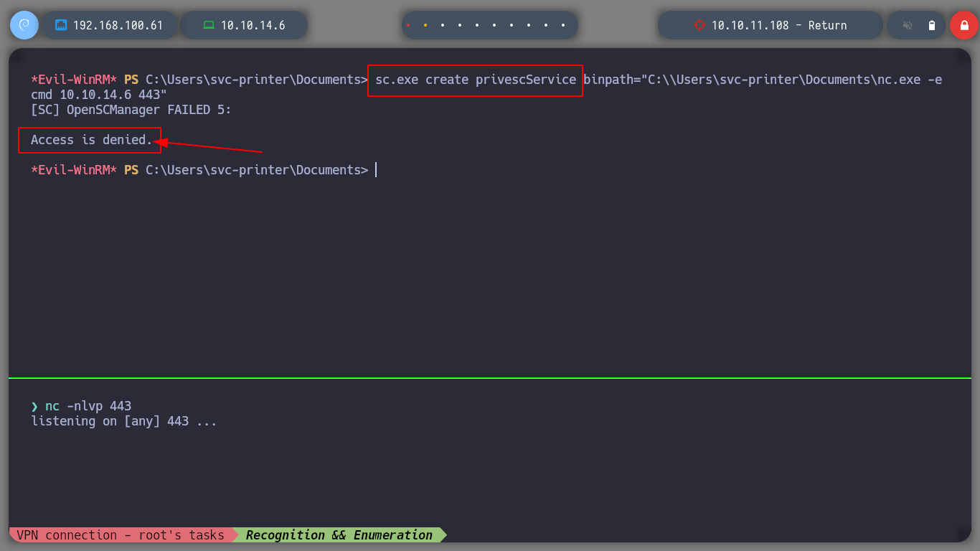
Task: Click the binpath argument in the command
Action: coord(763,80)
